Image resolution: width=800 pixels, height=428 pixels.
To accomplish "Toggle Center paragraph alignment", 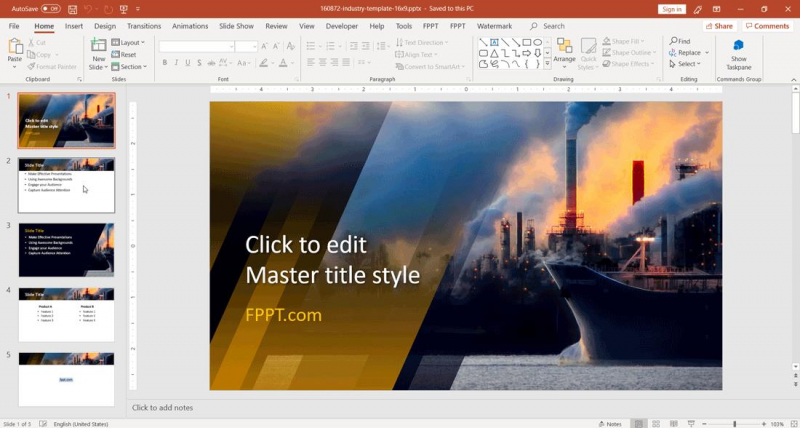I will coord(322,62).
